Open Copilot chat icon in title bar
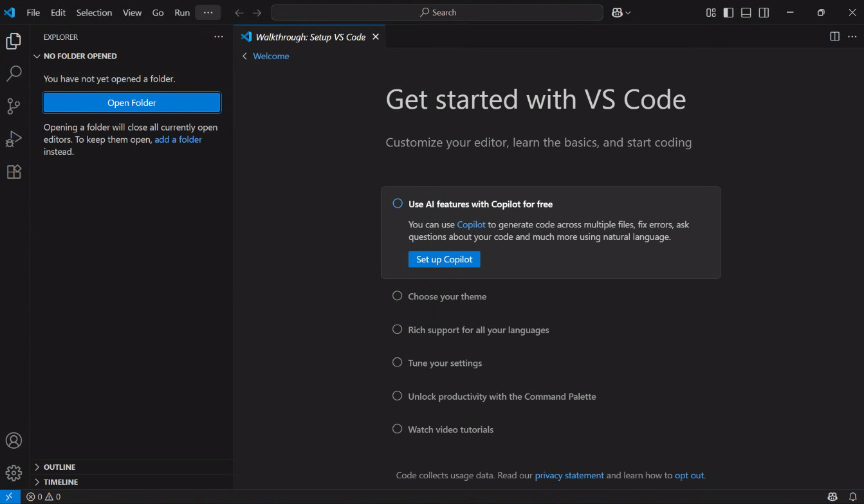 tap(617, 12)
